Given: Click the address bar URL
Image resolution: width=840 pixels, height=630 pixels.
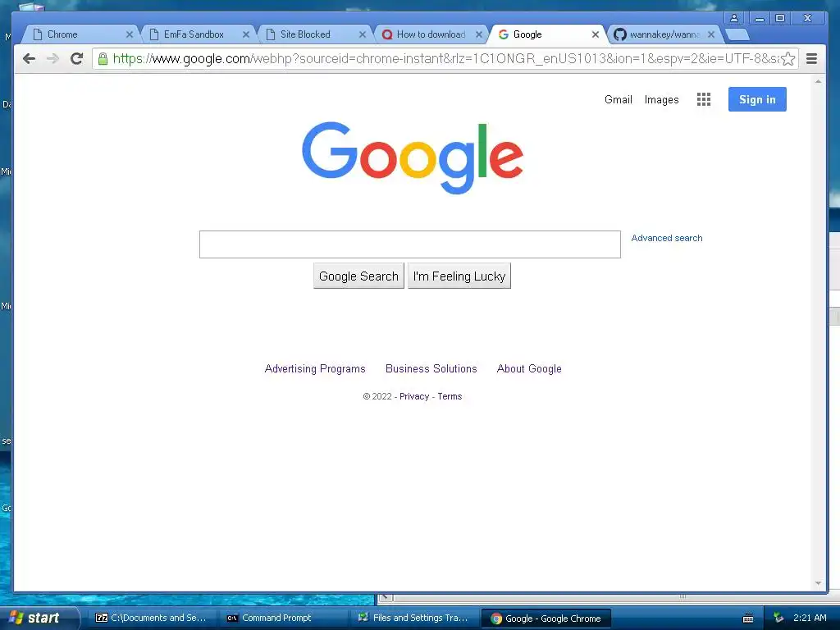Looking at the screenshot, I should pyautogui.click(x=445, y=58).
